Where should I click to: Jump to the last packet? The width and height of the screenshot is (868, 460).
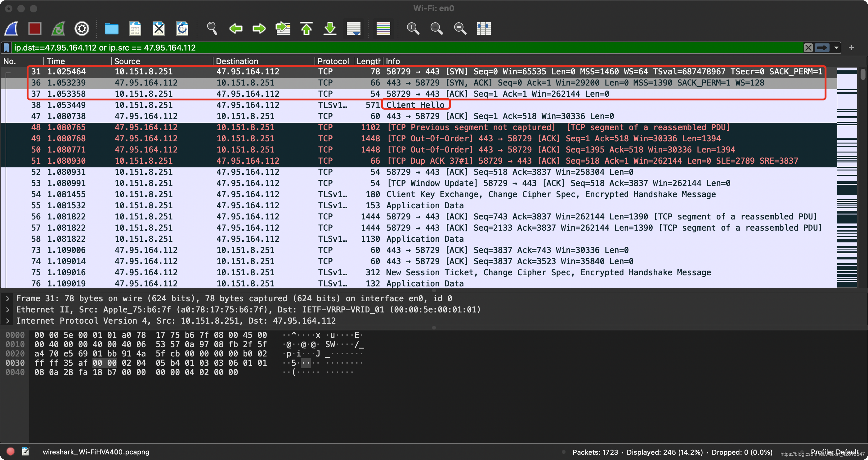330,29
